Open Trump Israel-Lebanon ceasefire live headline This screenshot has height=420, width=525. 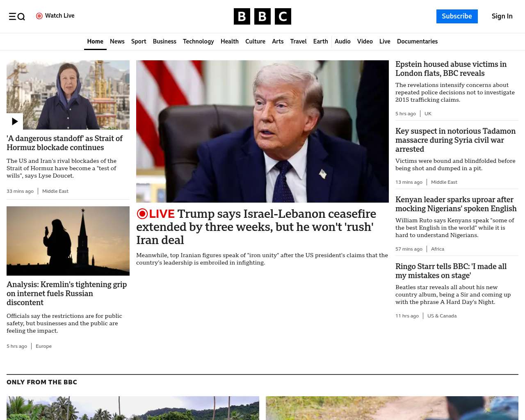[256, 227]
